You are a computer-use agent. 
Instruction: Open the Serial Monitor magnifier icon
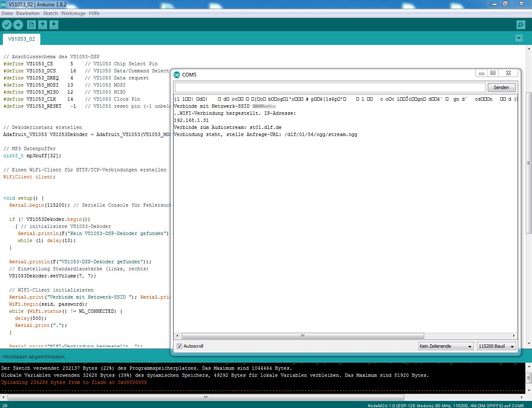point(520,25)
